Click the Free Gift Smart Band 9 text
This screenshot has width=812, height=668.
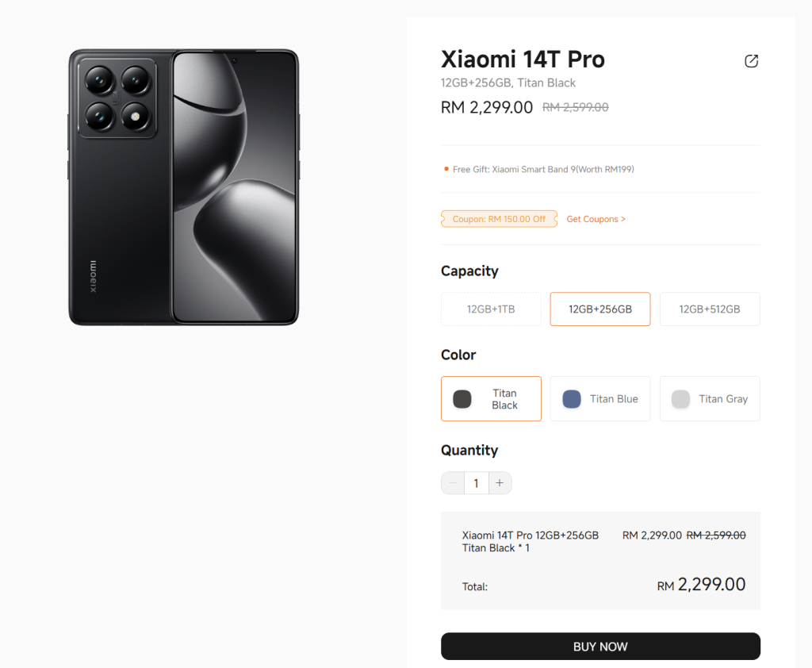543,169
